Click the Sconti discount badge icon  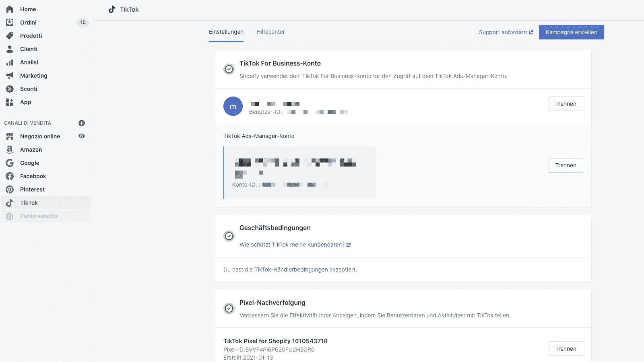(x=10, y=89)
